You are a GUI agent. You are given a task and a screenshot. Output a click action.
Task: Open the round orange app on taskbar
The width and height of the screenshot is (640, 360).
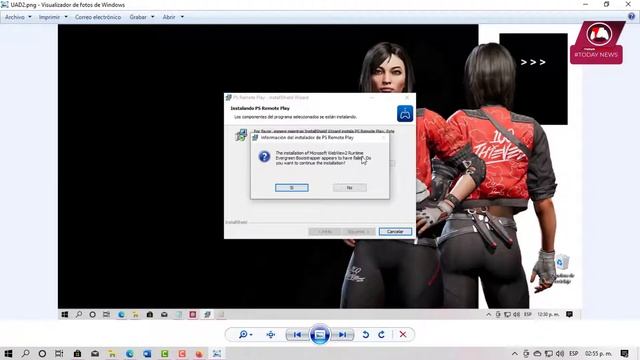(x=199, y=353)
